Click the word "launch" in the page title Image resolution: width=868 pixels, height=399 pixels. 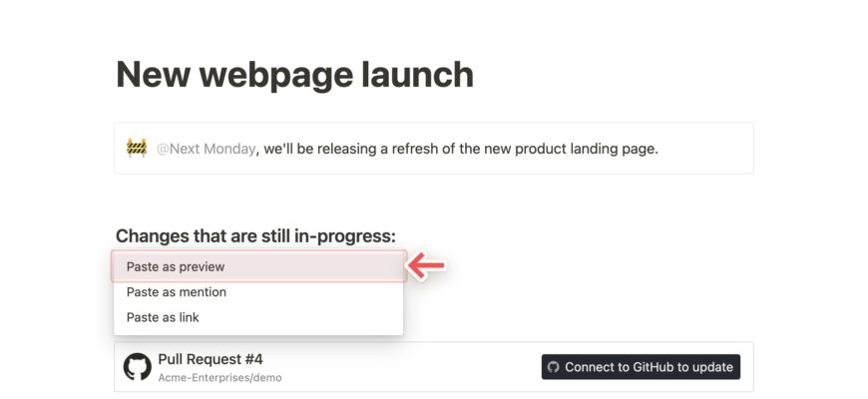point(417,74)
